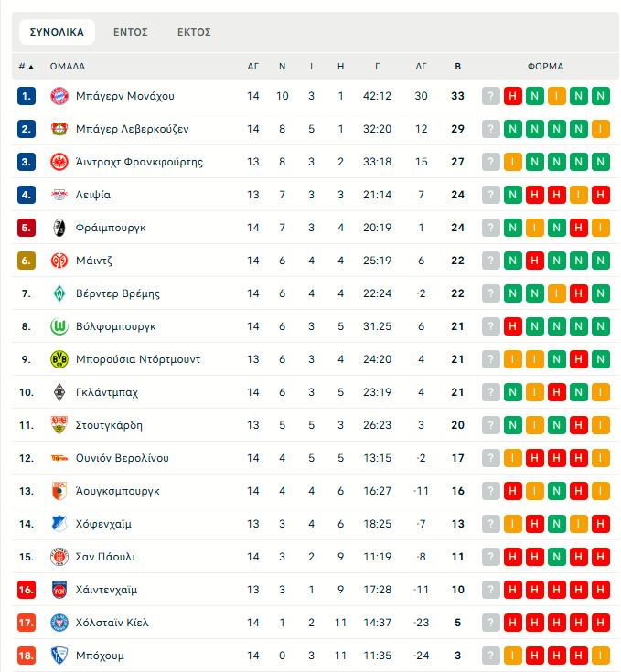Image resolution: width=621 pixels, height=672 pixels.
Task: Click the Wolfsburg club logo
Action: point(59,326)
